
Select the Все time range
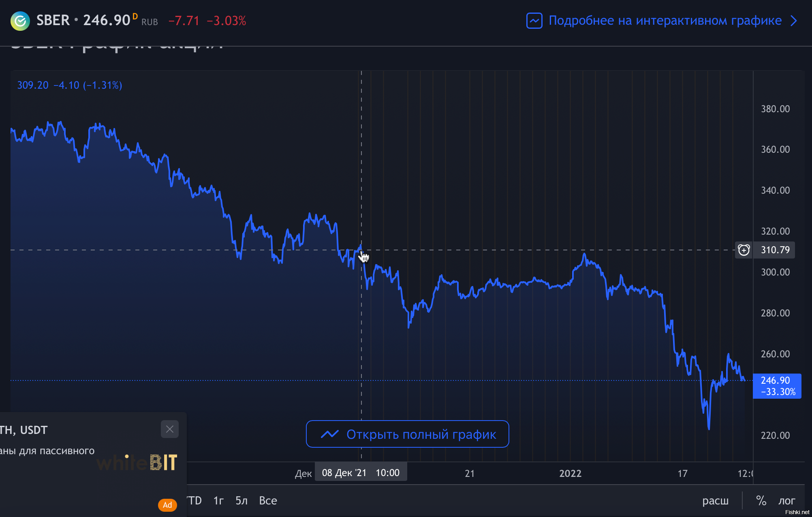pos(268,501)
